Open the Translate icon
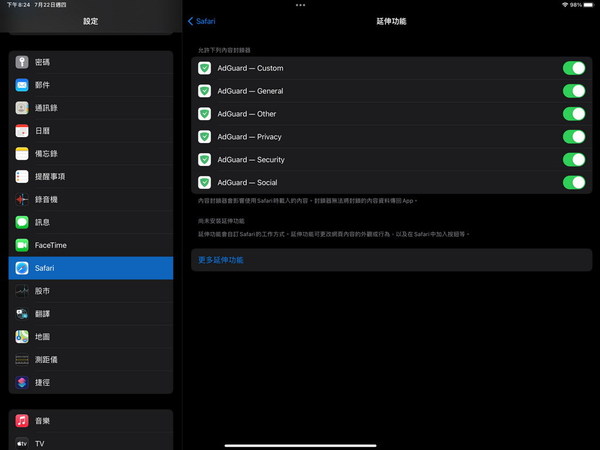Image resolution: width=600 pixels, height=450 pixels. coord(22,314)
